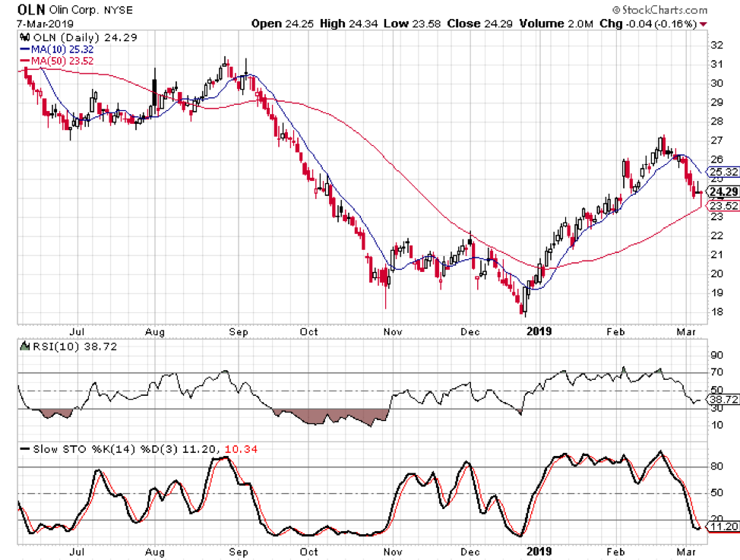Click the 23.52 red price-axis tag

[723, 206]
